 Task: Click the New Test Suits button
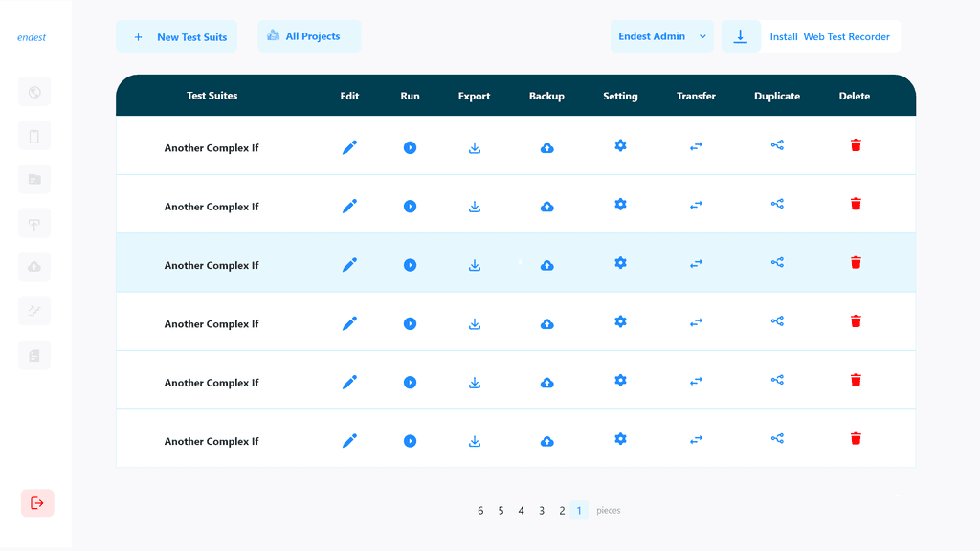pos(176,37)
